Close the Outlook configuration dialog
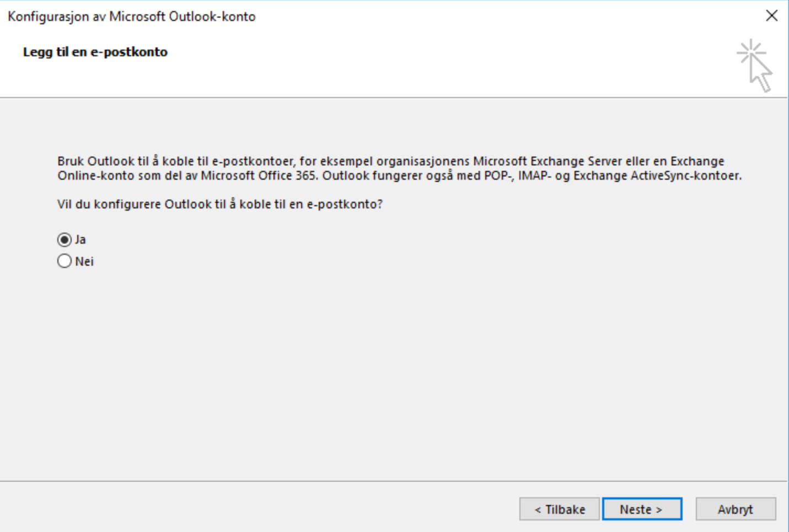This screenshot has width=789, height=532. 772,15
